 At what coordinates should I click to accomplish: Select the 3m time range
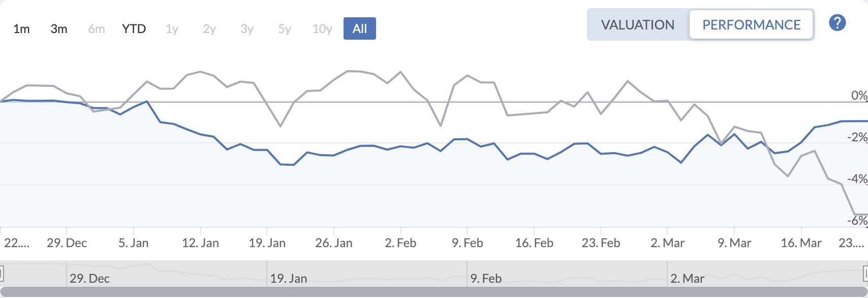[59, 29]
